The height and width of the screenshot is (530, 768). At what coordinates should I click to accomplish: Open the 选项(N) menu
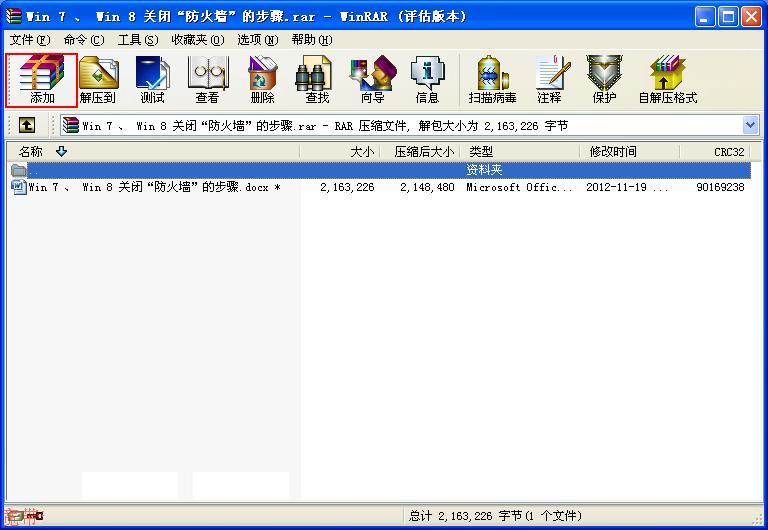(258, 40)
